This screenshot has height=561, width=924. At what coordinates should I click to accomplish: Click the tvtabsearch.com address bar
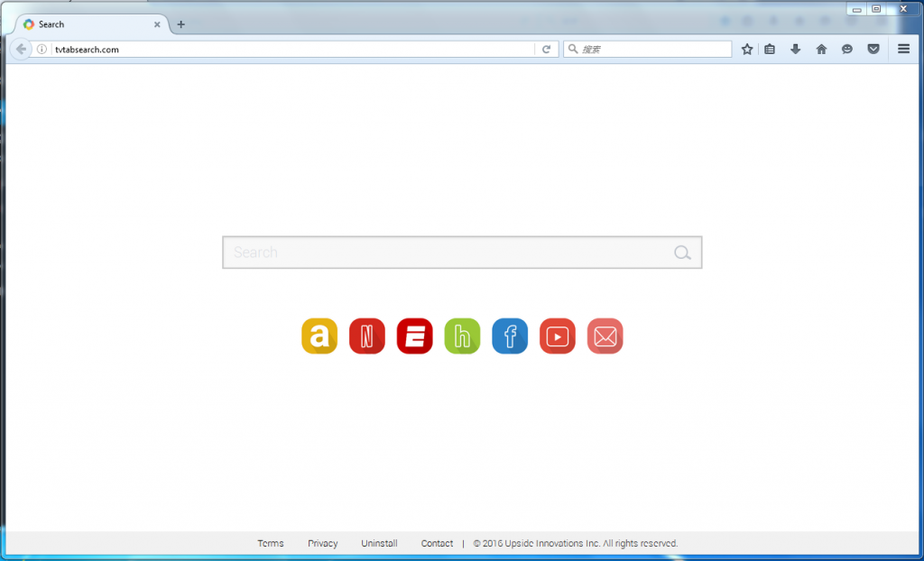tap(291, 50)
